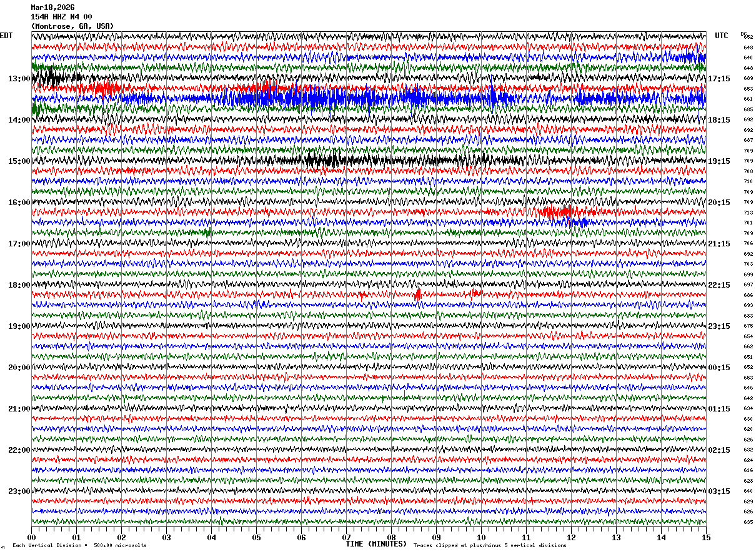Click the DC offset value 703

(x=748, y=264)
